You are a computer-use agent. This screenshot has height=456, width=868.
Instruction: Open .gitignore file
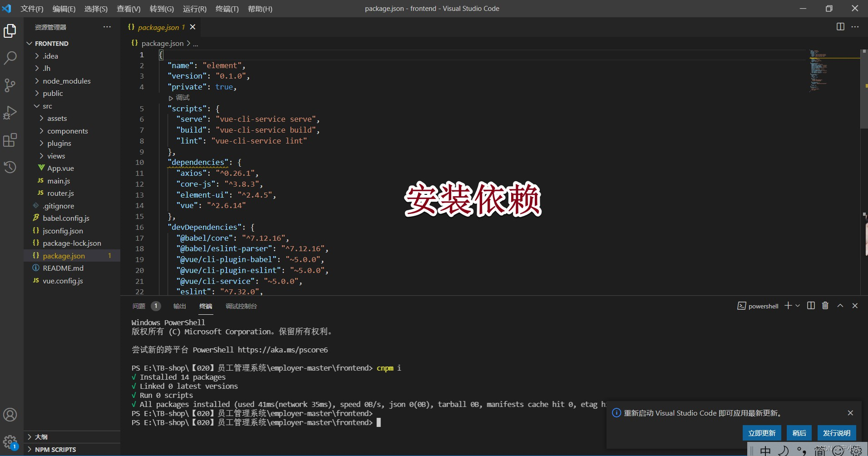click(72, 206)
